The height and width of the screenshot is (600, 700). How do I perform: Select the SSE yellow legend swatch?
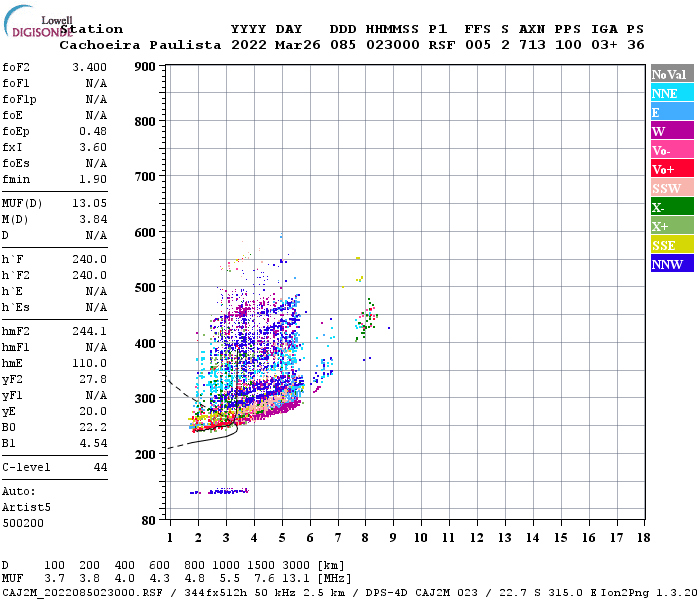click(672, 245)
